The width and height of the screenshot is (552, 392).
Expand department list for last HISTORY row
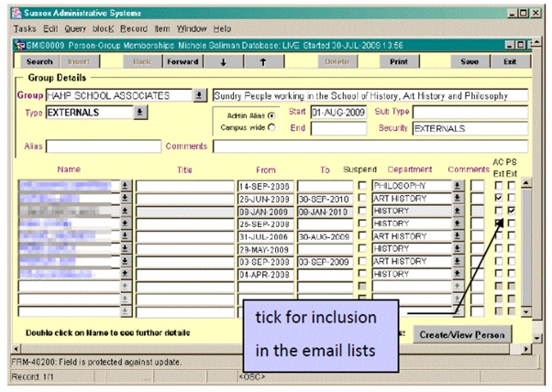pos(457,274)
